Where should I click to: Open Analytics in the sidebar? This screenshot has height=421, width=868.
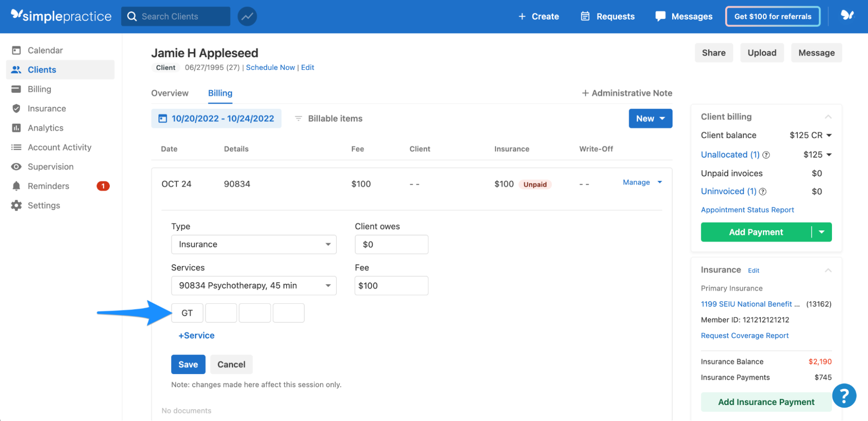pyautogui.click(x=45, y=128)
